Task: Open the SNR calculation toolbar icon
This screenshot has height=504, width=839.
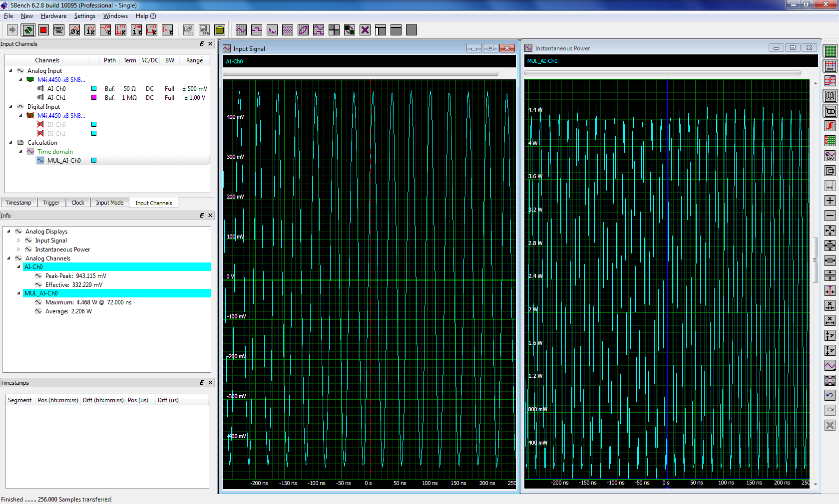Action: (x=136, y=30)
